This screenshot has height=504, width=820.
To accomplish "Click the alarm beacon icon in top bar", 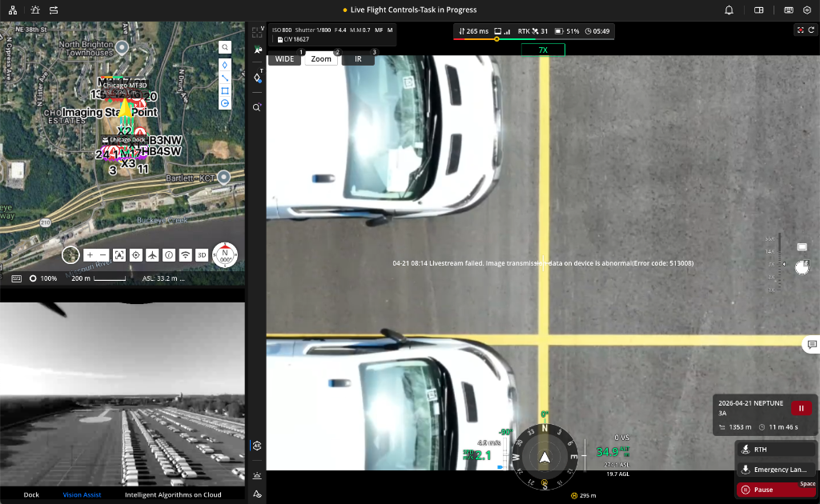I will click(35, 10).
